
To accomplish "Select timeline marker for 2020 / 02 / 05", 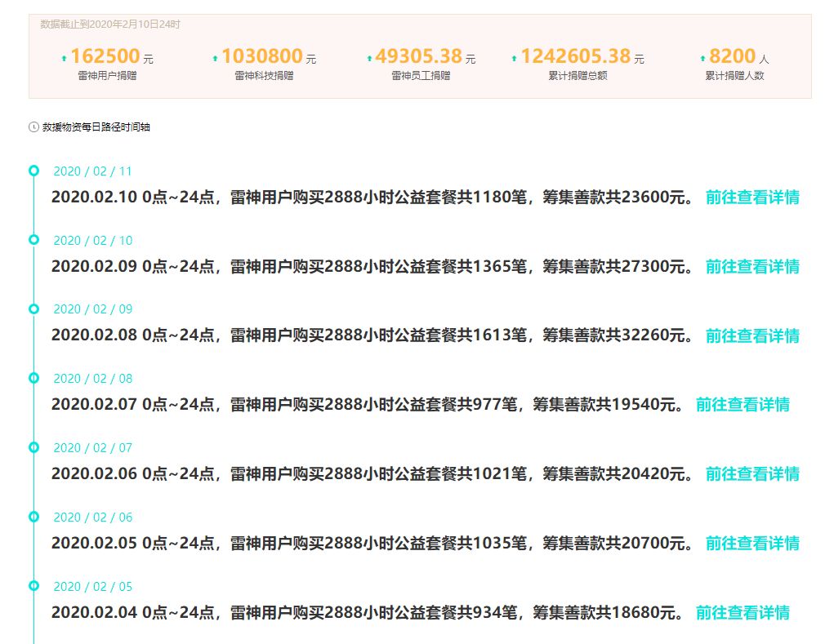I will point(33,585).
